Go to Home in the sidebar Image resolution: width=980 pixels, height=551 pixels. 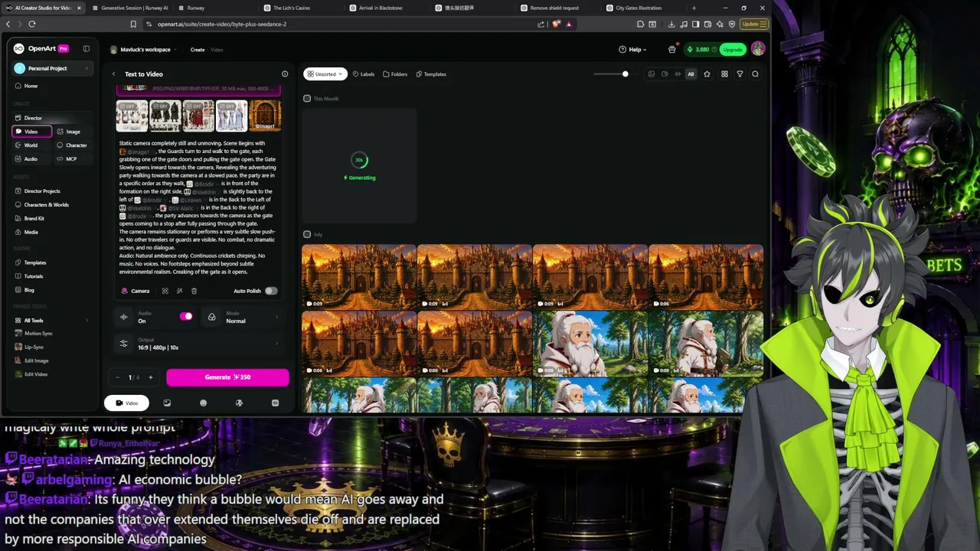pyautogui.click(x=31, y=86)
